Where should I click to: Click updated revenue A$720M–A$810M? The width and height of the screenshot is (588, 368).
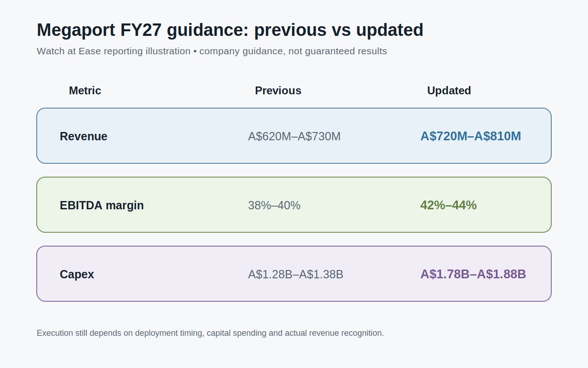471,136
